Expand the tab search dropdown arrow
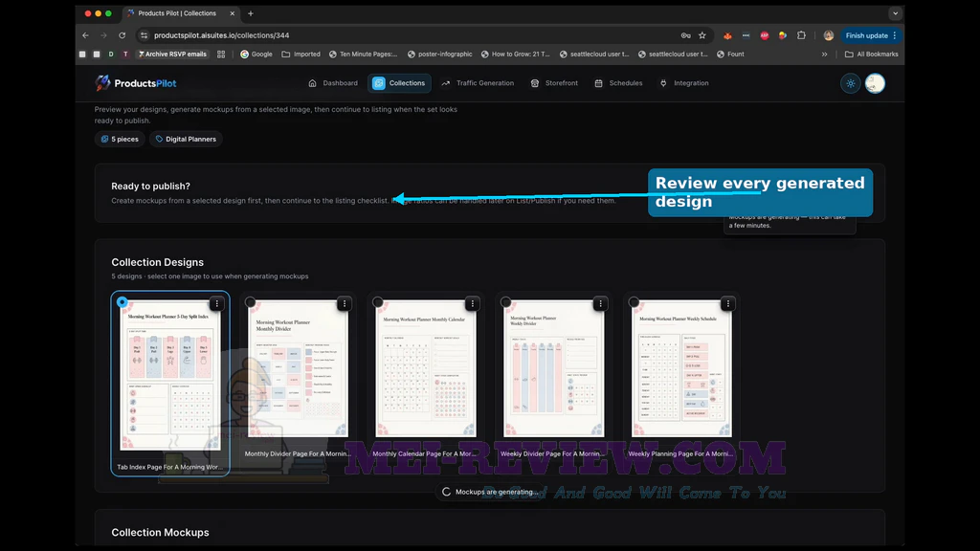Viewport: 980px width, 551px height. coord(895,13)
